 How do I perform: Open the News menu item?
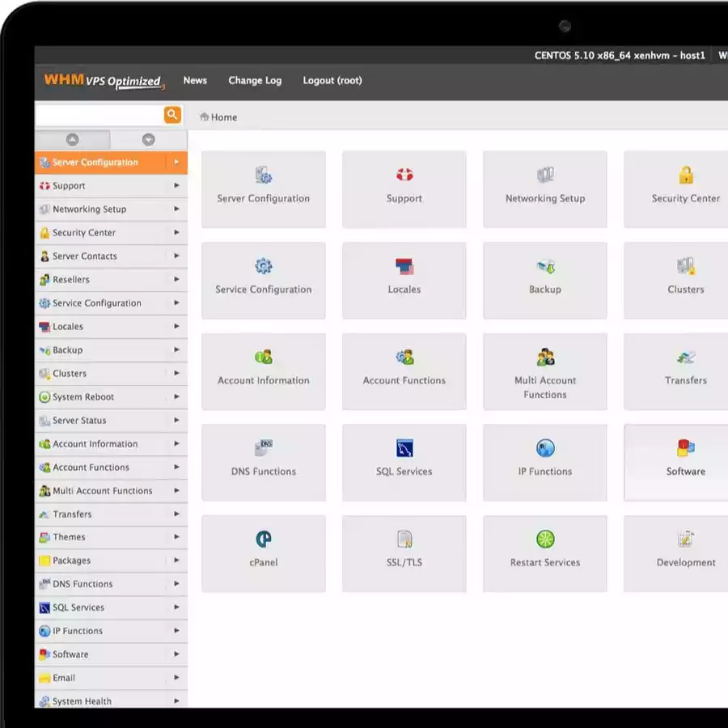(195, 80)
